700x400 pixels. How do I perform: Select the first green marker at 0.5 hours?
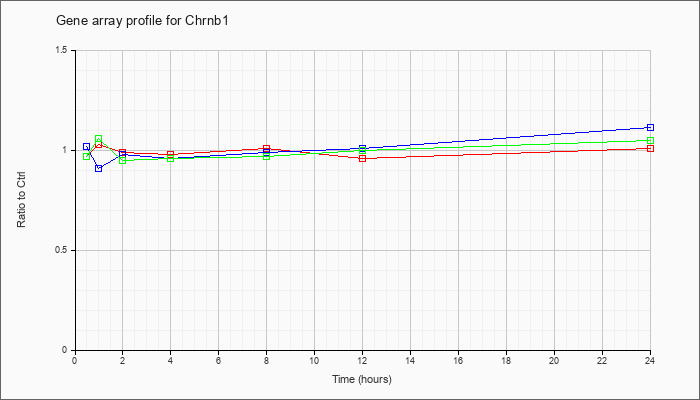tap(86, 156)
